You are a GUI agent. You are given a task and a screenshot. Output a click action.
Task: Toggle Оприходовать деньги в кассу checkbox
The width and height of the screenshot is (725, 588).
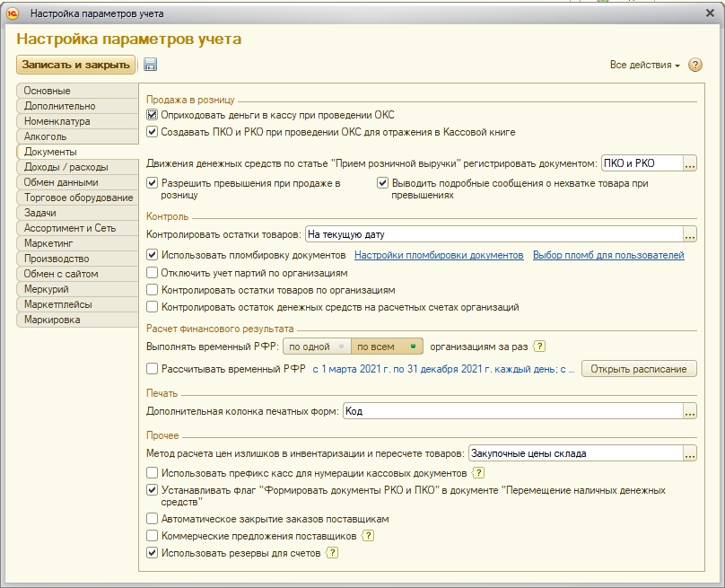[x=152, y=115]
